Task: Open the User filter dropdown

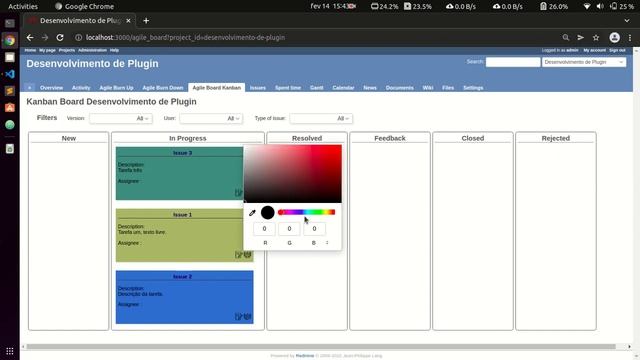Action: (211, 118)
